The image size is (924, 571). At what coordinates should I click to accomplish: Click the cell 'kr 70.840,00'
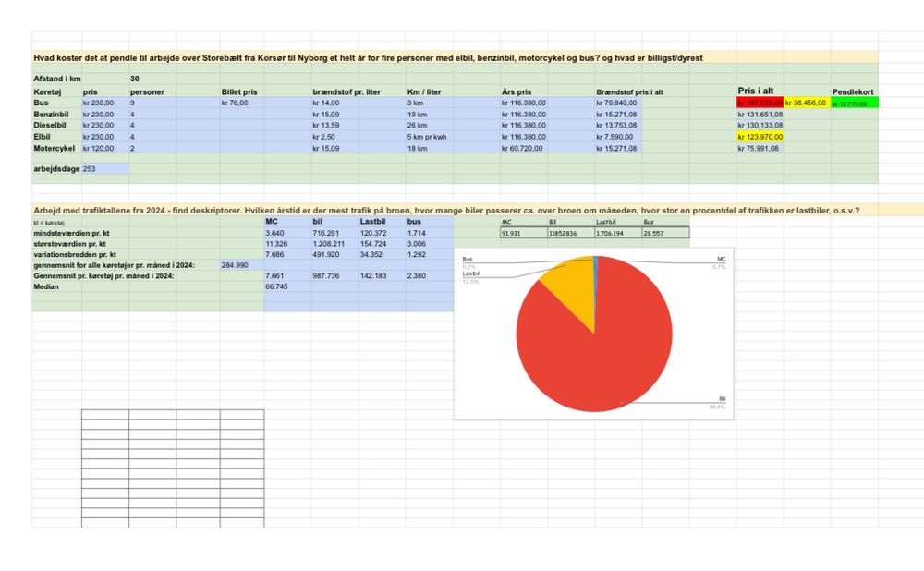(x=616, y=103)
